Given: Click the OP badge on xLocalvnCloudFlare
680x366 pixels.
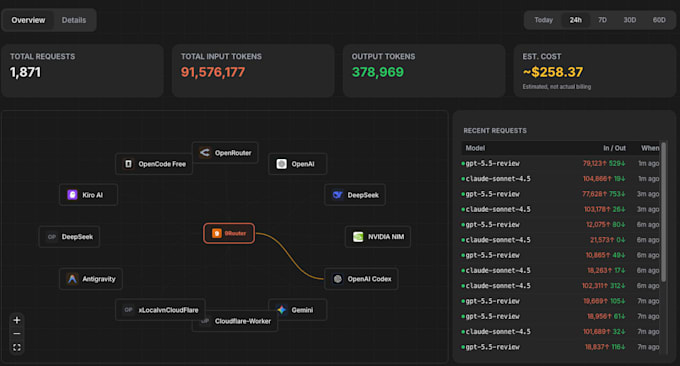Looking at the screenshot, I should 128,310.
